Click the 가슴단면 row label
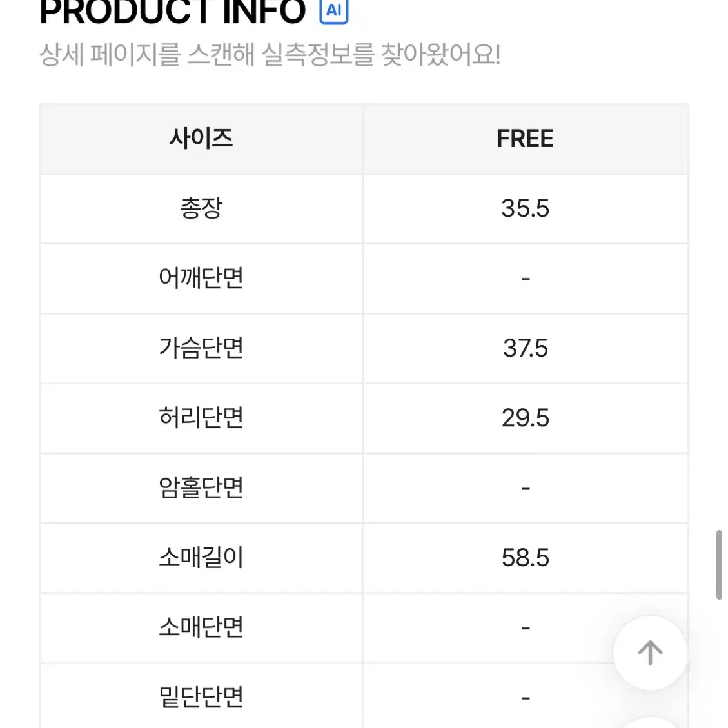 pyautogui.click(x=201, y=348)
